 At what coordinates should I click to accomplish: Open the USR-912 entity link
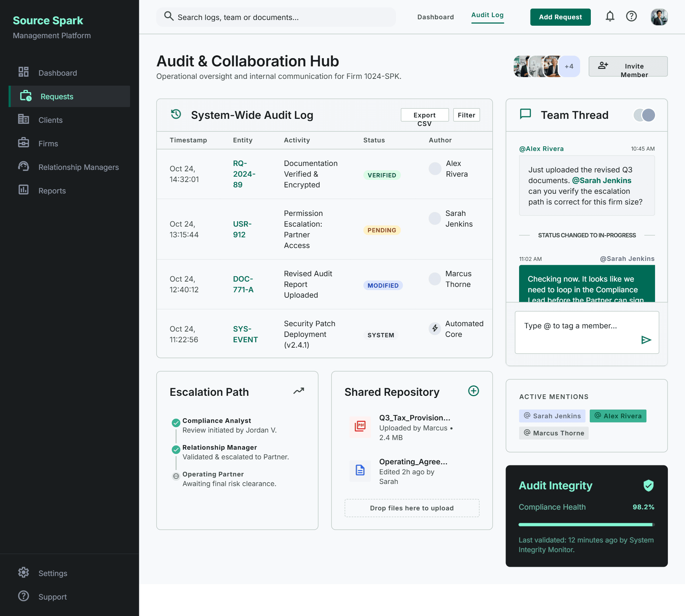tap(242, 229)
